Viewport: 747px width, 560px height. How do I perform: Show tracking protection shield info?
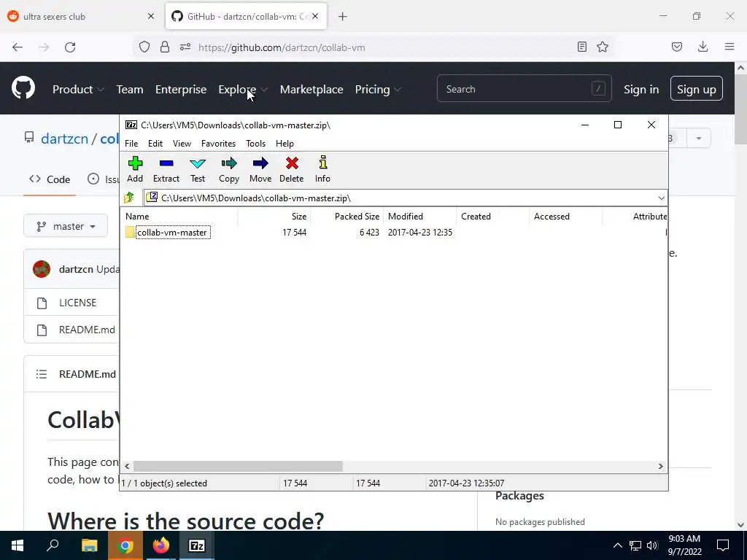click(x=144, y=47)
